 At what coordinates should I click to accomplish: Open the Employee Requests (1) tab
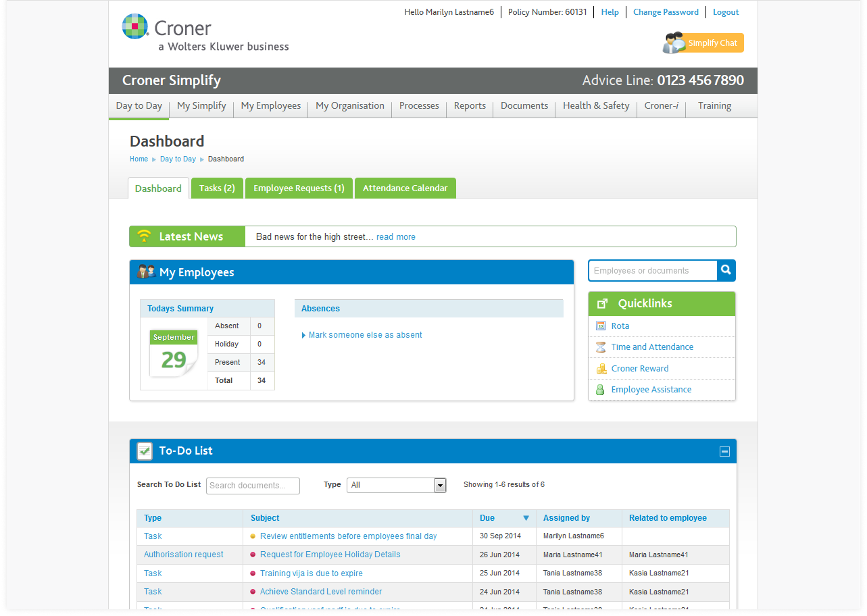click(x=299, y=188)
